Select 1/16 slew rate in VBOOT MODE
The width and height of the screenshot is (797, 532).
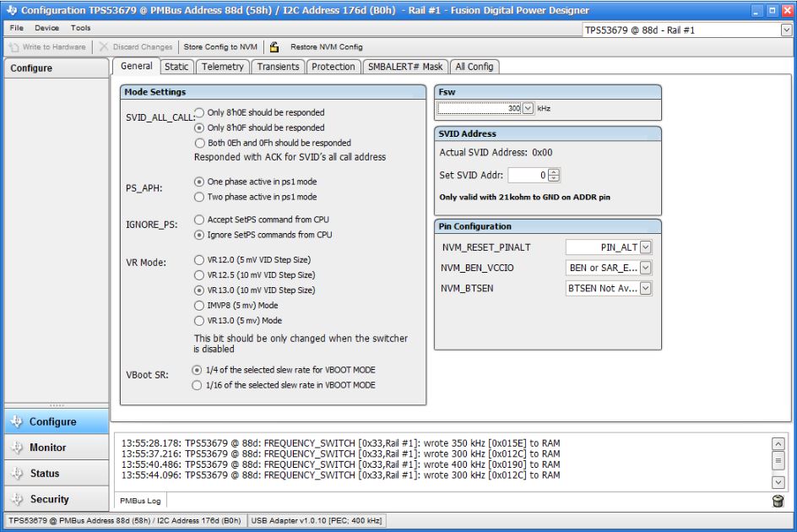click(198, 386)
